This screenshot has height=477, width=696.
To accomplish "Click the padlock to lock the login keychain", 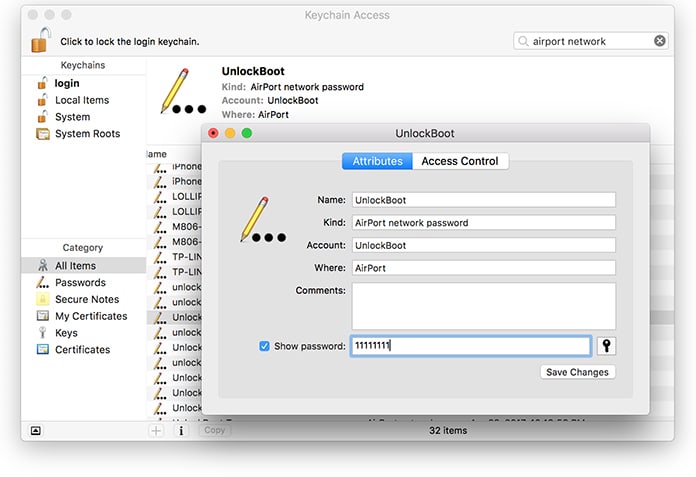I will (41, 40).
